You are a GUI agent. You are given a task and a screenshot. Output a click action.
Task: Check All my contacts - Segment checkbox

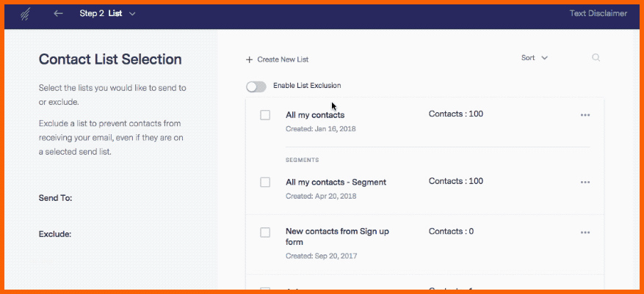click(x=265, y=183)
